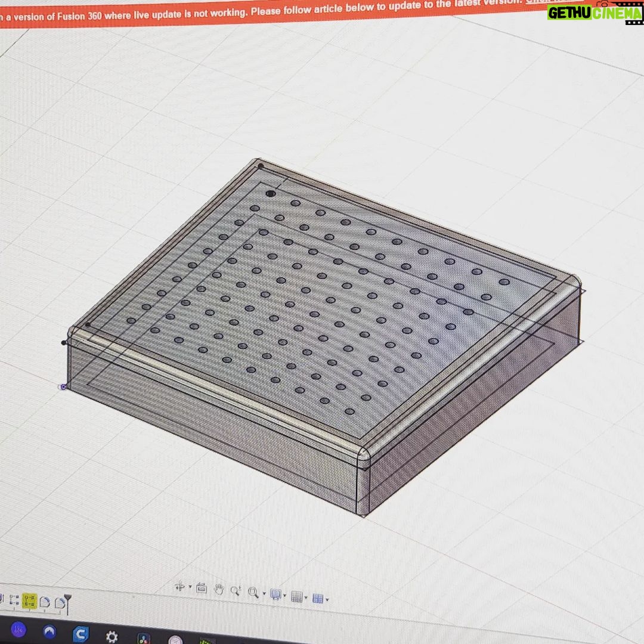Viewport: 644px width, 644px height.
Task: Open the Viewports dropdown arrow
Action: point(327,599)
